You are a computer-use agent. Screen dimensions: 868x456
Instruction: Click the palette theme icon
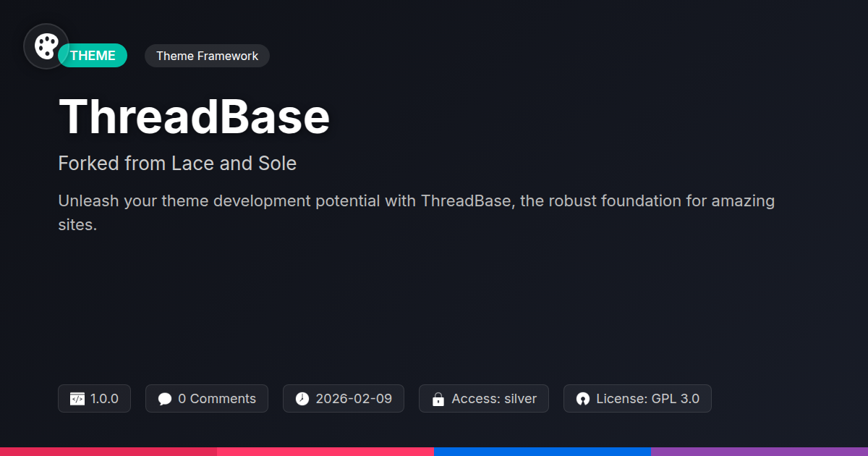(46, 46)
